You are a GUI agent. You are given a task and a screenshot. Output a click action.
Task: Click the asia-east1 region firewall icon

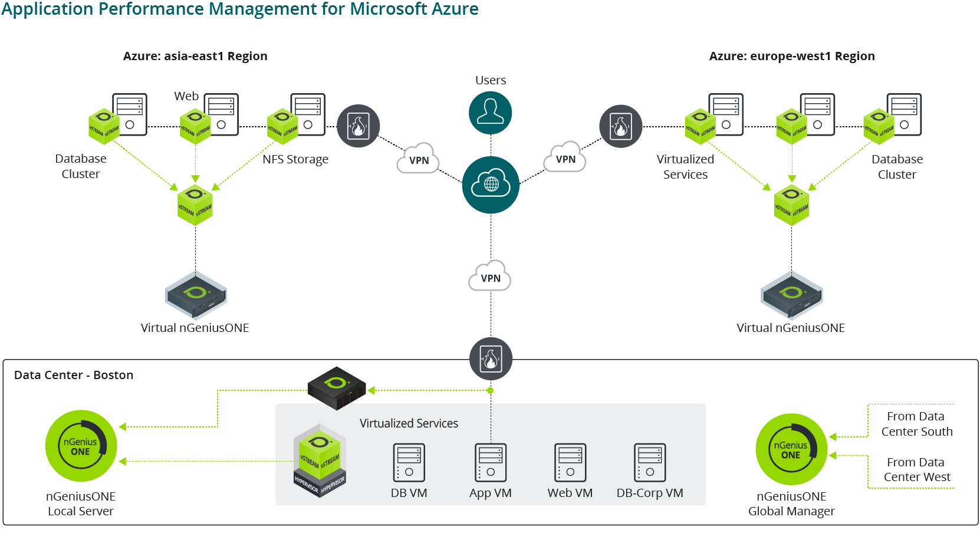(359, 126)
